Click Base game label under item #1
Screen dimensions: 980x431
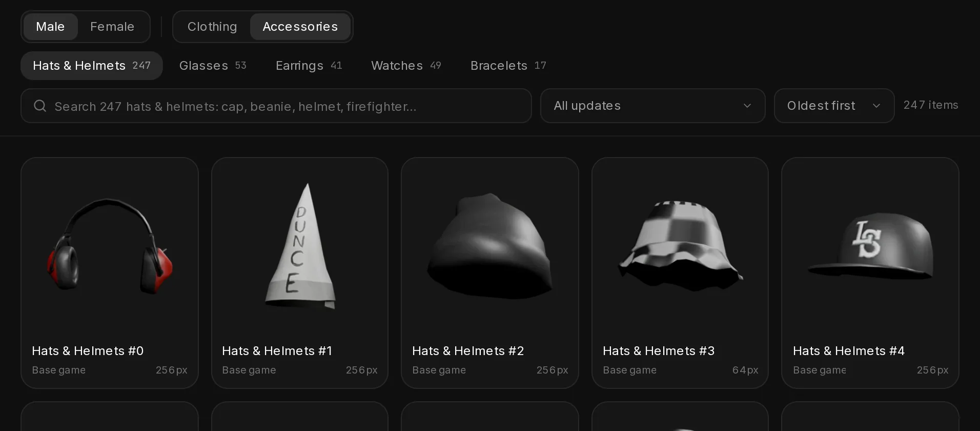pos(249,370)
